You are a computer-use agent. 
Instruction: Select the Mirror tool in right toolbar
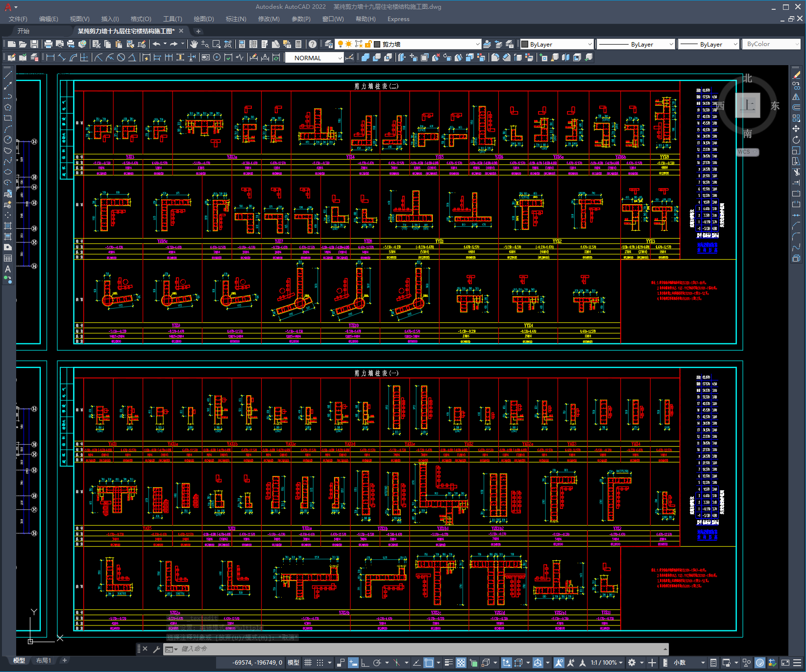(x=796, y=96)
